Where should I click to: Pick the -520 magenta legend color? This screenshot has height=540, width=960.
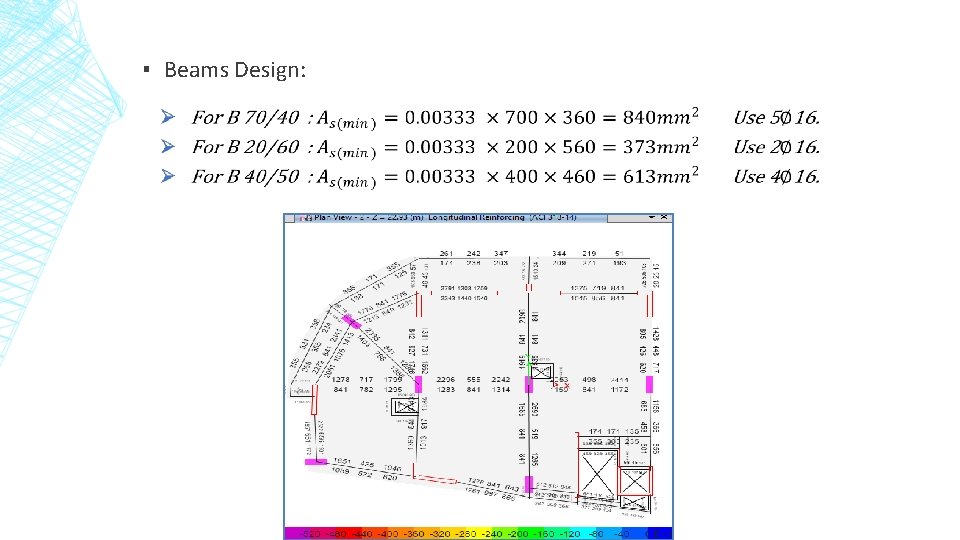[310, 534]
